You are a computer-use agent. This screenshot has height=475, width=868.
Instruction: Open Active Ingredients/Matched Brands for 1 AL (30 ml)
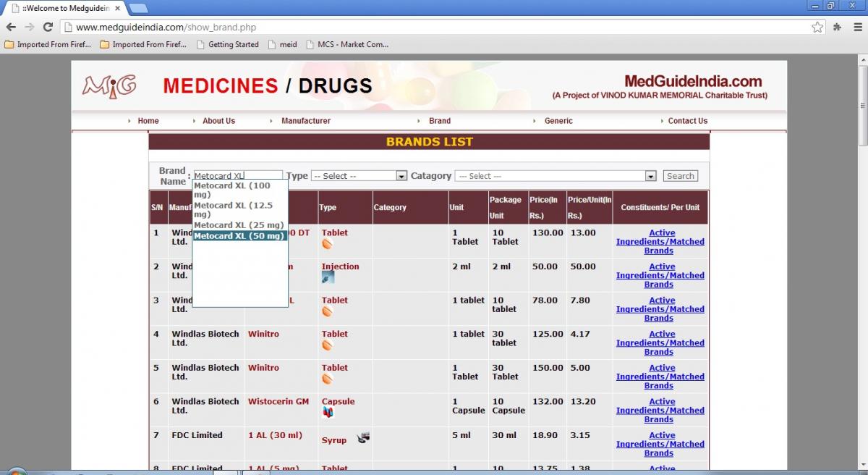click(660, 445)
